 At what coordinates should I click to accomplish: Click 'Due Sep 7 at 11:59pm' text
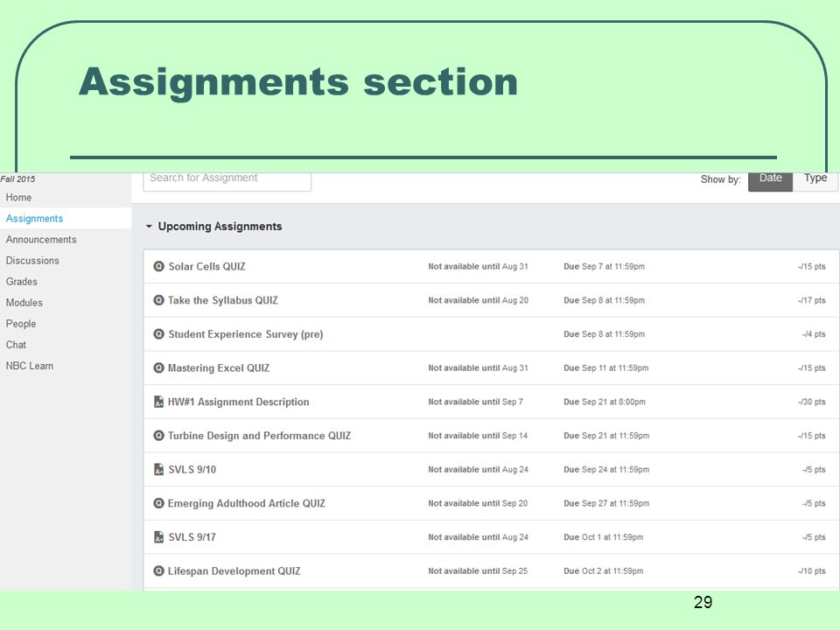605,266
